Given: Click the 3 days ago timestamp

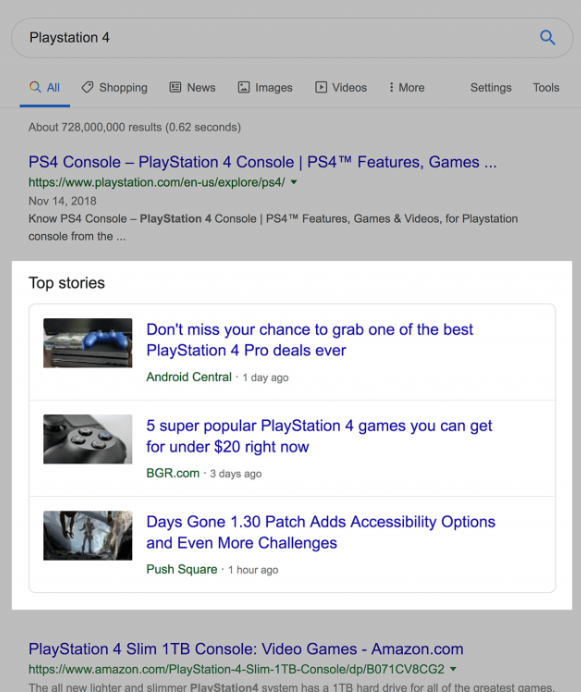Looking at the screenshot, I should point(236,474).
